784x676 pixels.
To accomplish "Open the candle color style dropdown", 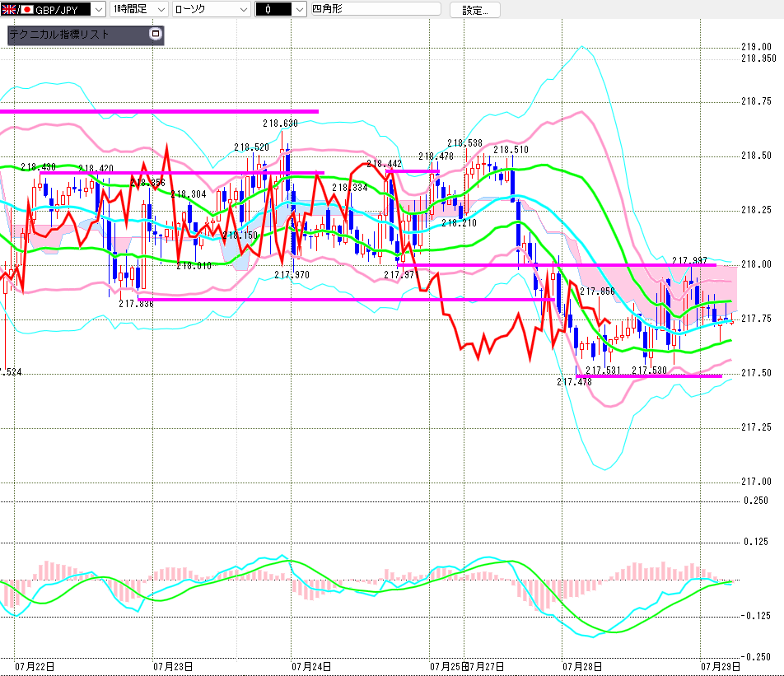I will pos(300,9).
